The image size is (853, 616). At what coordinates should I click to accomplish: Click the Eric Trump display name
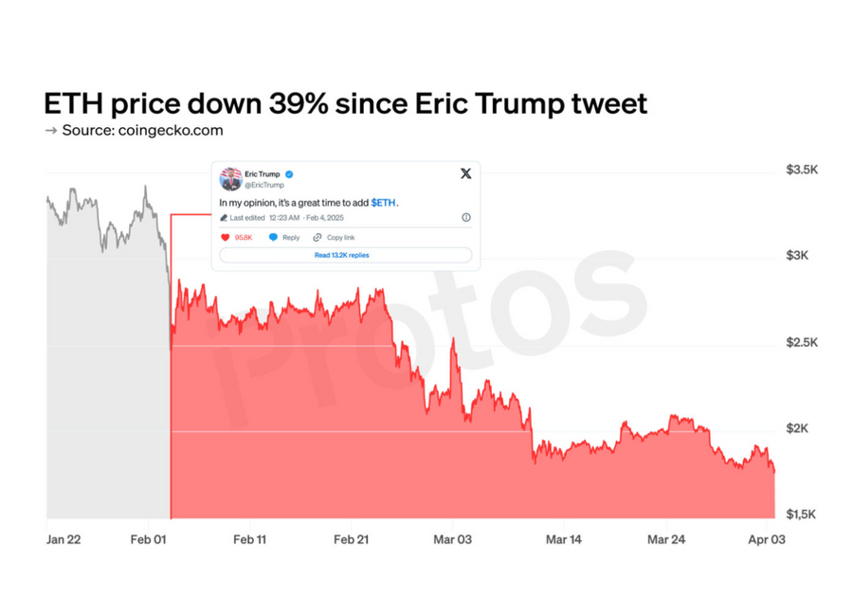[263, 174]
